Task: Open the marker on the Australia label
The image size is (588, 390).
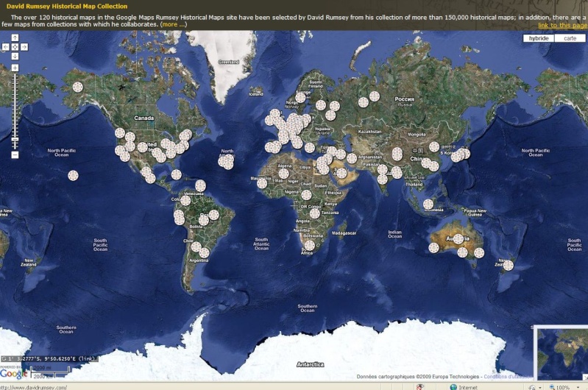Action: click(458, 239)
